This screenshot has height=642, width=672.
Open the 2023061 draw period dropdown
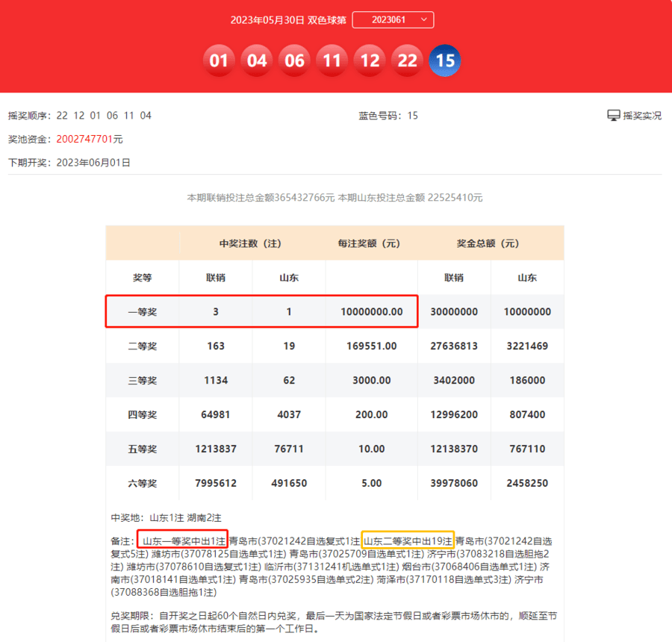point(393,19)
